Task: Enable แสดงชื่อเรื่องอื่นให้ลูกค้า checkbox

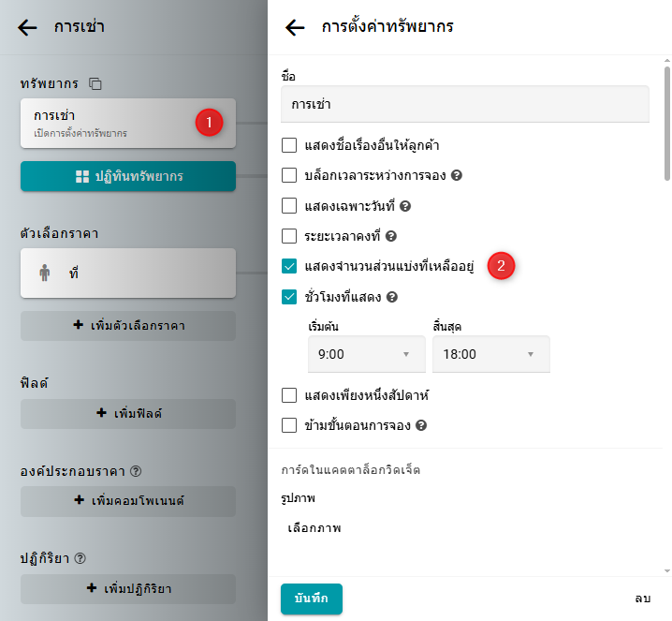Action: click(x=289, y=145)
